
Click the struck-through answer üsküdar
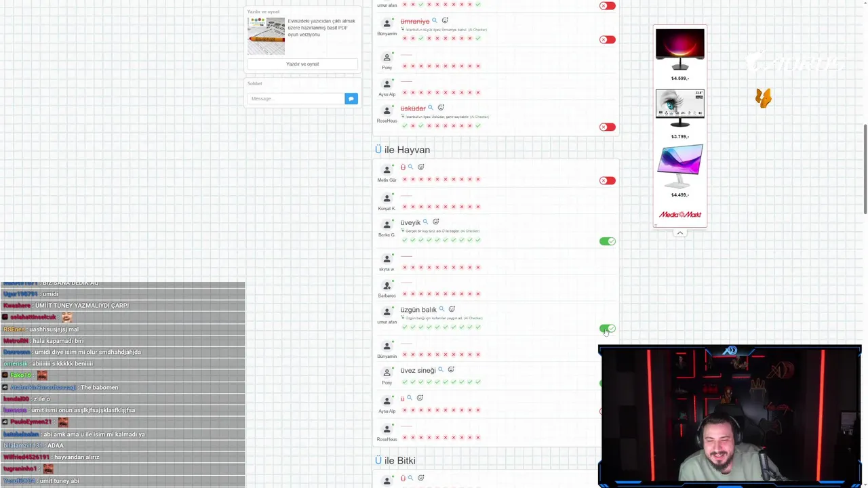413,108
